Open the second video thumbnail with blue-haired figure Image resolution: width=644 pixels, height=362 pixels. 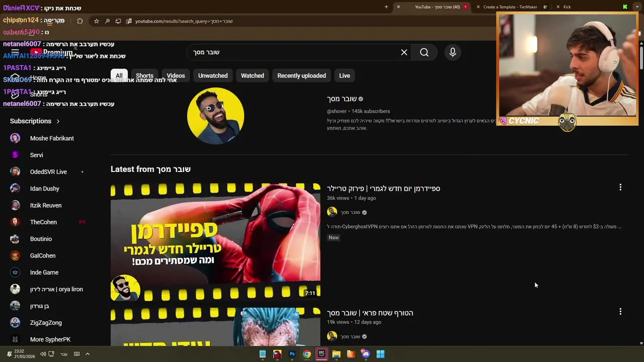pyautogui.click(x=215, y=327)
